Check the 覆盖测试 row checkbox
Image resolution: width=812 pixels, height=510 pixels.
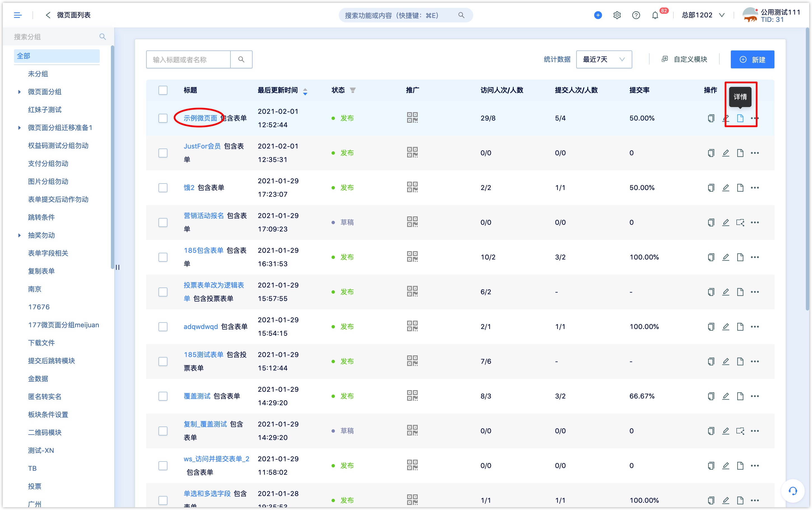pos(163,396)
